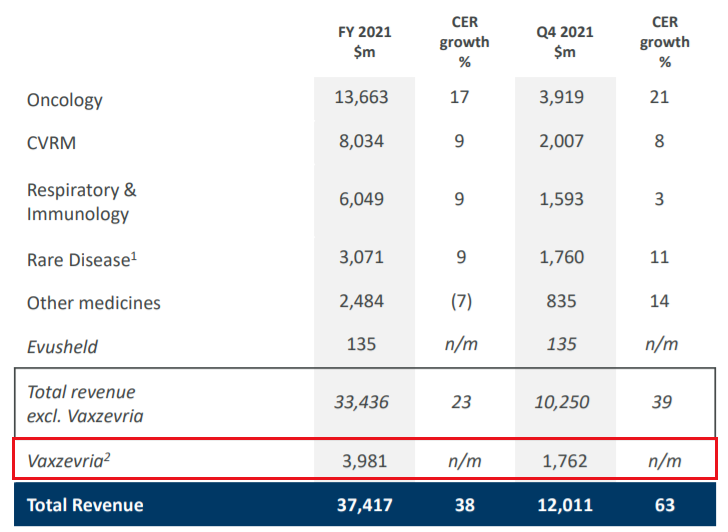Click the FY 2021 $m column header

[x=364, y=42]
